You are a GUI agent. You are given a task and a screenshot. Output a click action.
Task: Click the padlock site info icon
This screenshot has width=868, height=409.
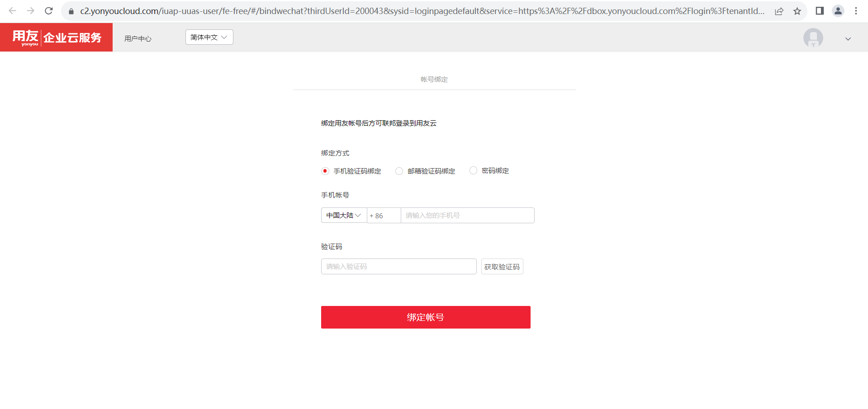[71, 11]
